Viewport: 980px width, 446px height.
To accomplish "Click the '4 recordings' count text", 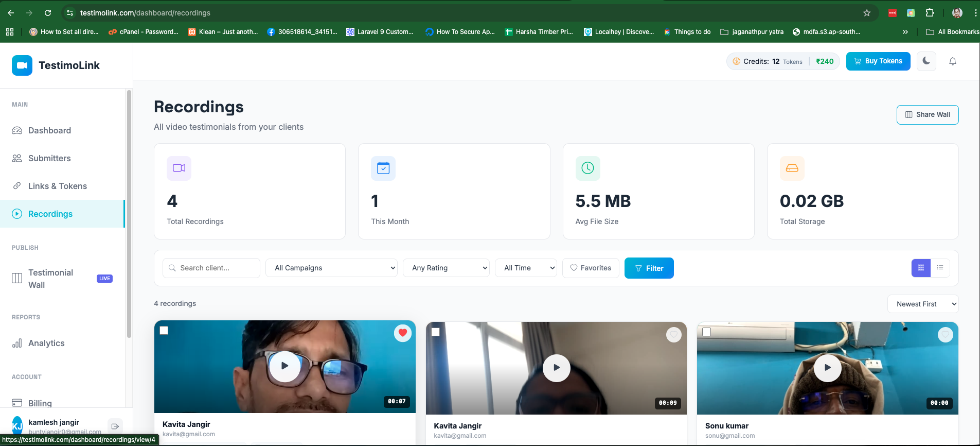I will [175, 303].
